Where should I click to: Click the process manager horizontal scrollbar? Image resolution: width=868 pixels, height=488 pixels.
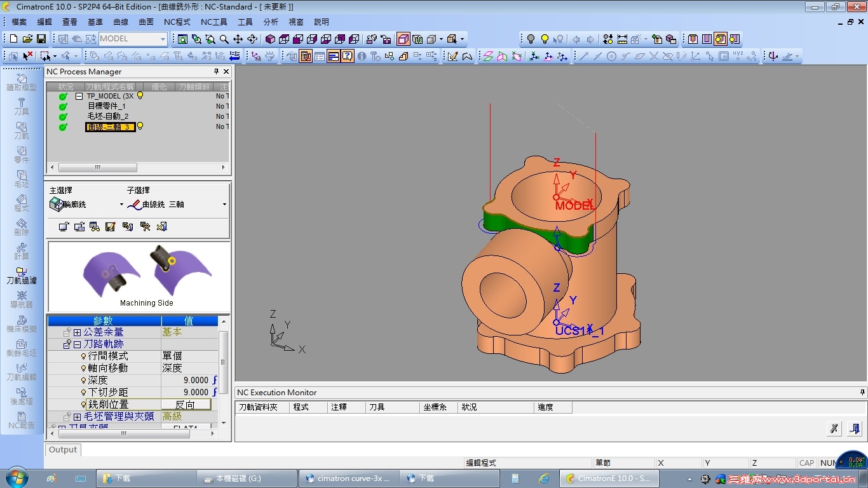pyautogui.click(x=98, y=168)
